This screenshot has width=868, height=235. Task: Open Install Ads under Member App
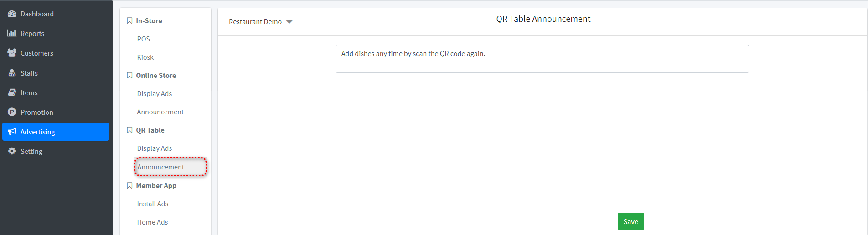tap(153, 204)
